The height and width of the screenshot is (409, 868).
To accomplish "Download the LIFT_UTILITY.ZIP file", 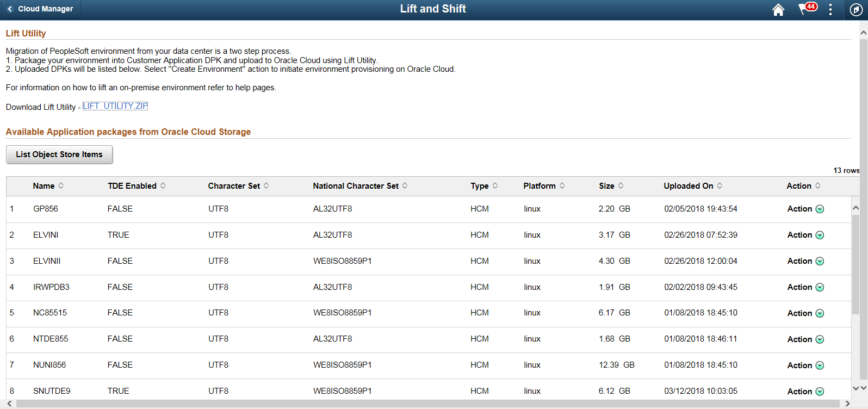I will pyautogui.click(x=115, y=106).
